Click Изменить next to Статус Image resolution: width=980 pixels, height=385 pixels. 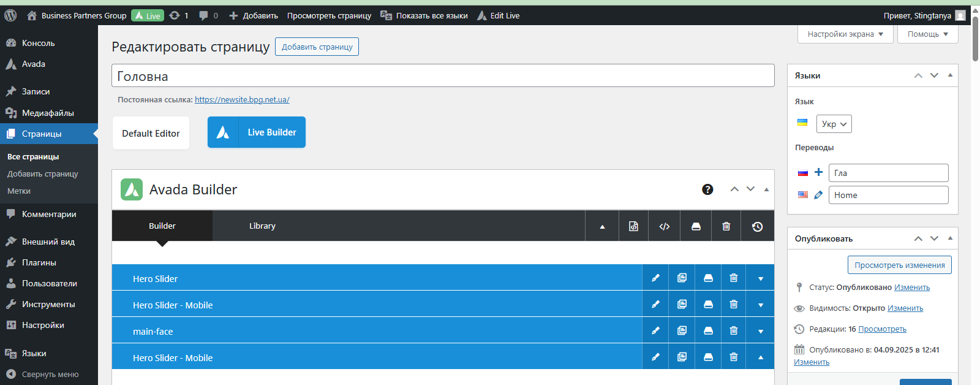click(912, 287)
